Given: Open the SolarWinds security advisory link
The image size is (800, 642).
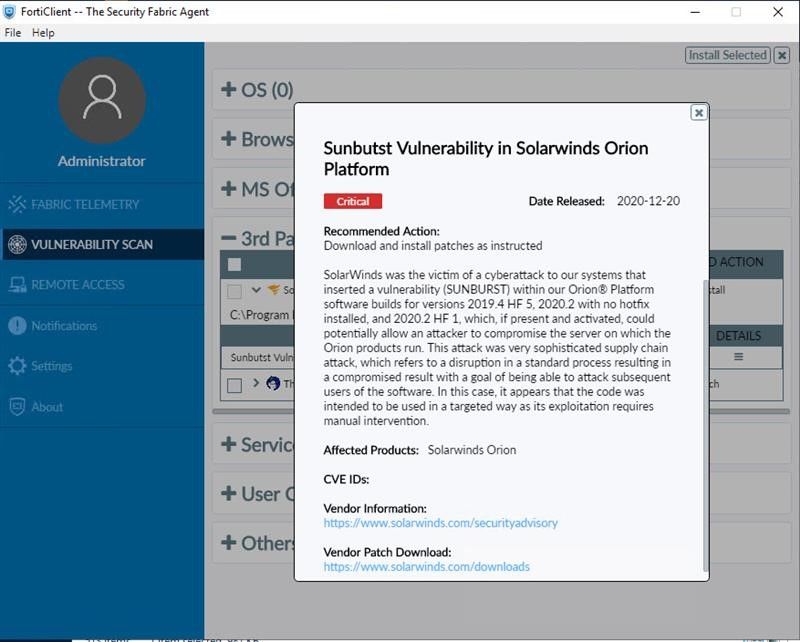Looking at the screenshot, I should click(x=440, y=523).
